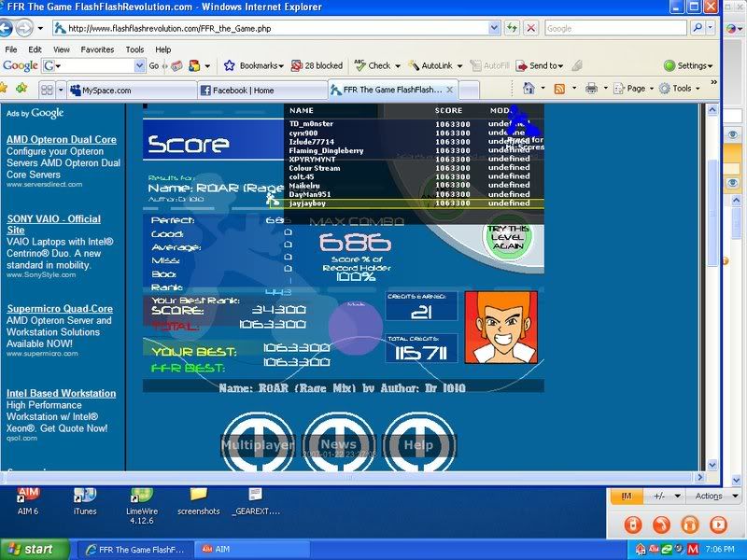Click the IE Back navigation button

[5, 28]
